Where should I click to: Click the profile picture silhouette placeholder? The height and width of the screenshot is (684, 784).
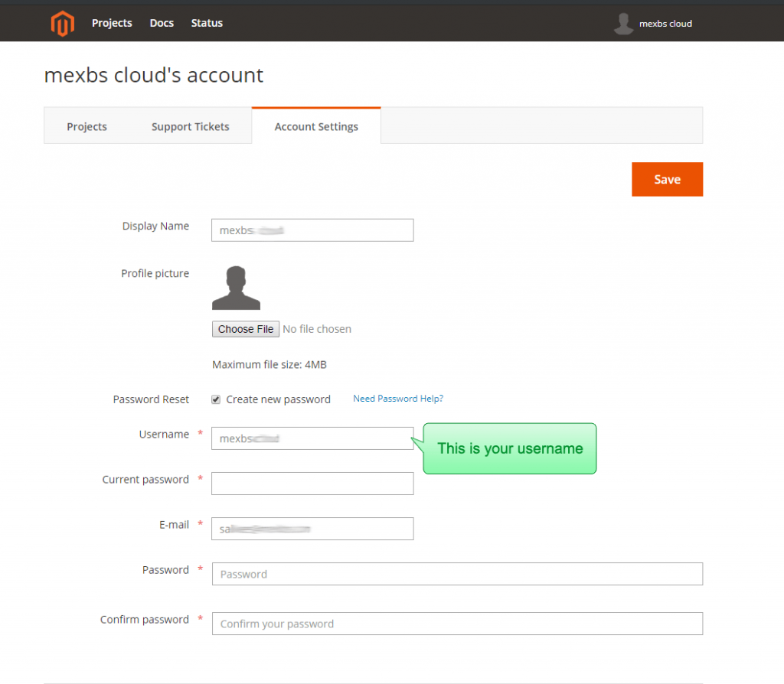(236, 288)
